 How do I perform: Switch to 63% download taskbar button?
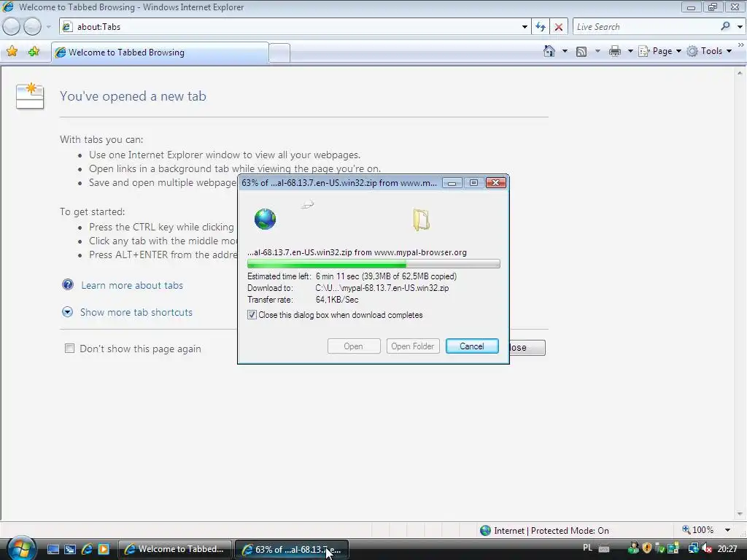(x=292, y=549)
